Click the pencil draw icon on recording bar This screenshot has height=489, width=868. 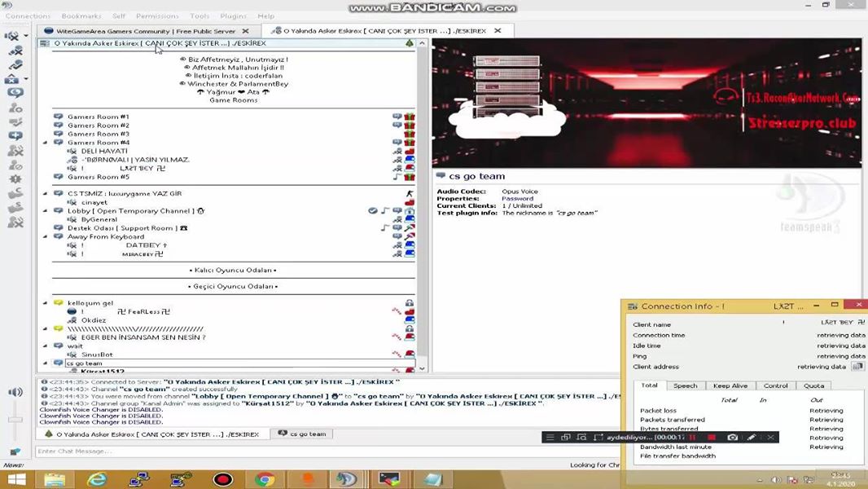point(751,437)
